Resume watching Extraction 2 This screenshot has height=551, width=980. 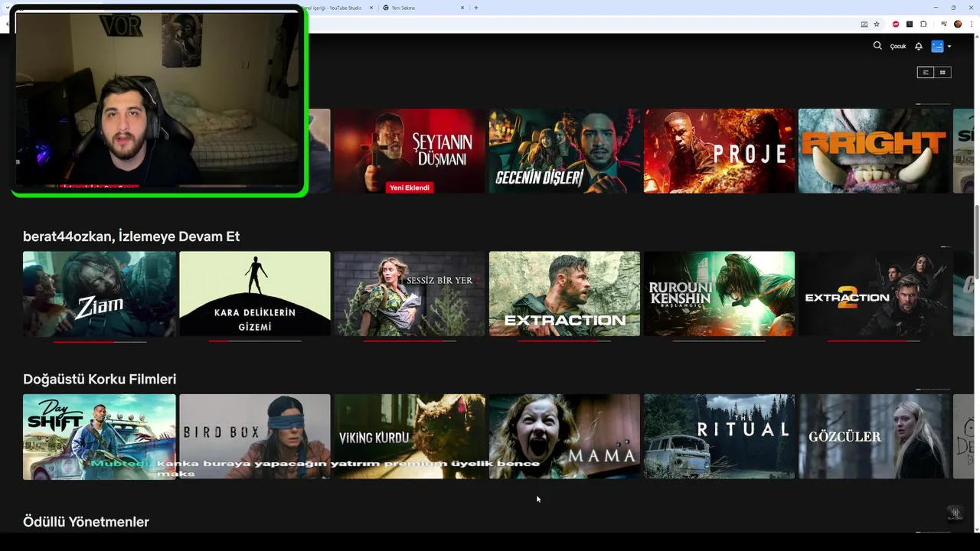[x=874, y=293]
